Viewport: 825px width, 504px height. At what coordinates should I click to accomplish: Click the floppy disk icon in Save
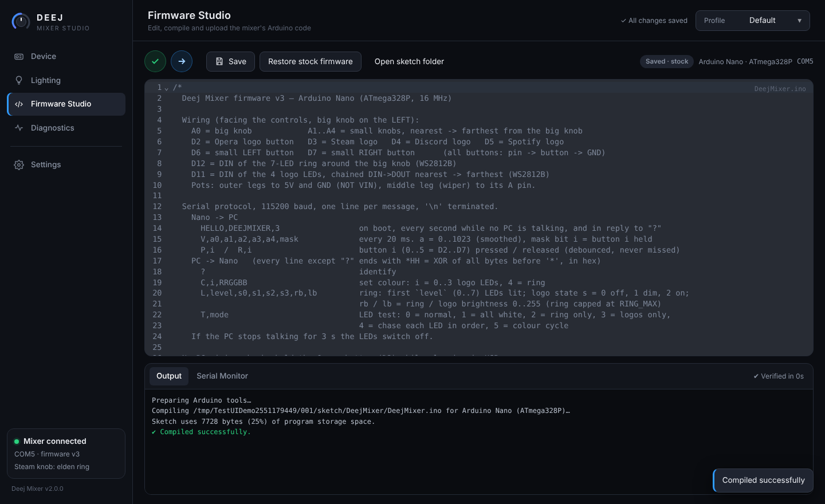click(219, 61)
